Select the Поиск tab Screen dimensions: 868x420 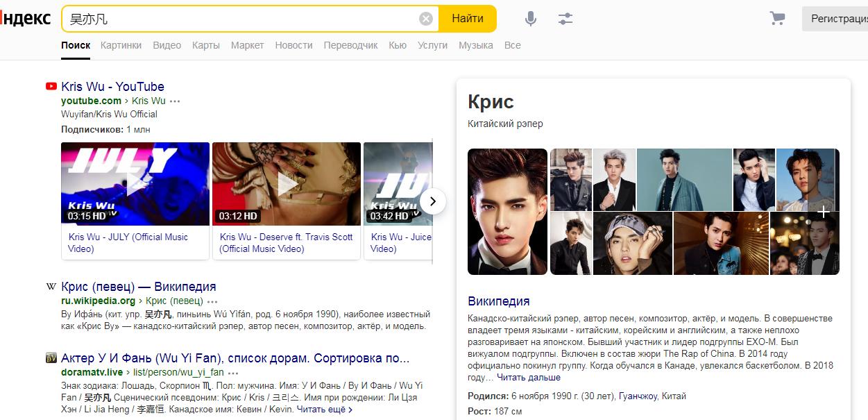pyautogui.click(x=76, y=45)
